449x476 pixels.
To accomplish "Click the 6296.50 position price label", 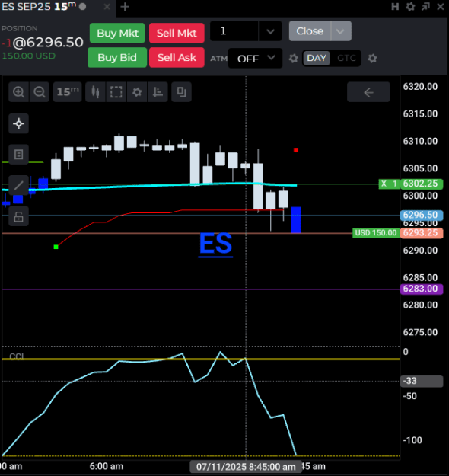I will (422, 216).
